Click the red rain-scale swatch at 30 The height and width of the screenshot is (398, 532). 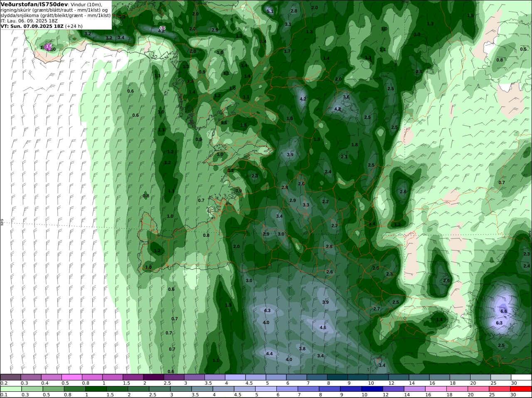tap(521, 389)
